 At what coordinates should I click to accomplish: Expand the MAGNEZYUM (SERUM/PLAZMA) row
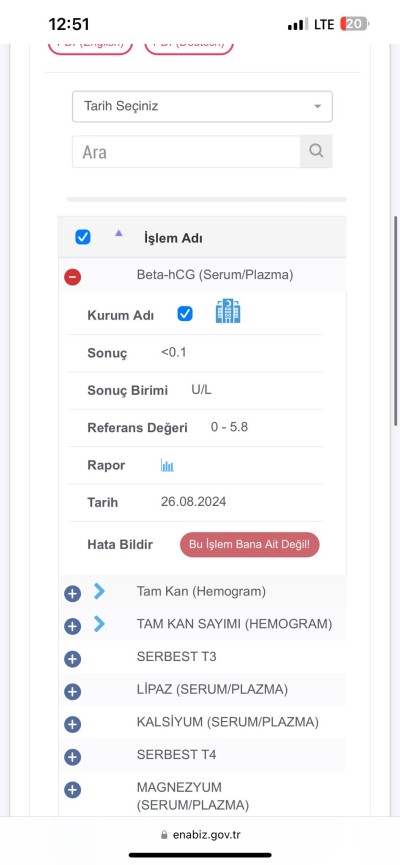(72, 789)
